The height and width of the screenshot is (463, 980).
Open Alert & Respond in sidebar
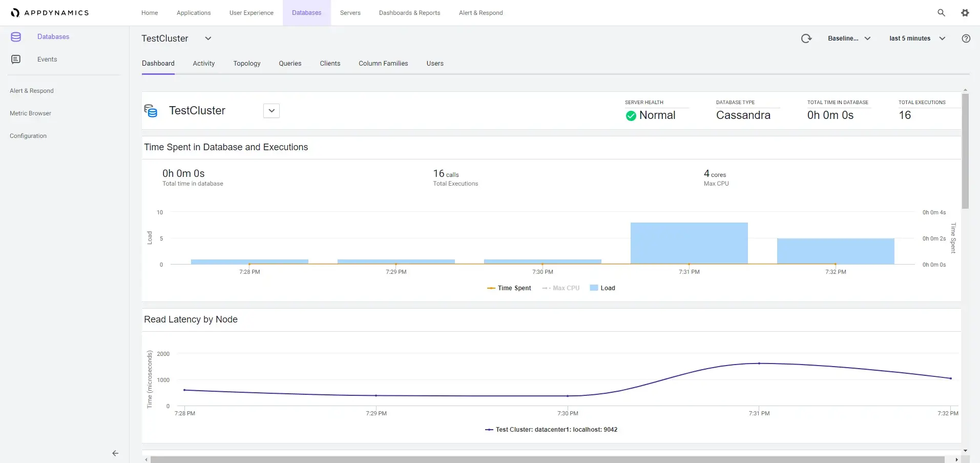click(x=32, y=91)
